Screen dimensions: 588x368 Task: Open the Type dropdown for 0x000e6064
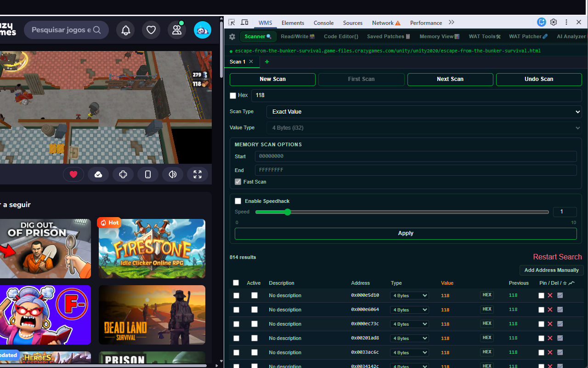click(x=409, y=310)
